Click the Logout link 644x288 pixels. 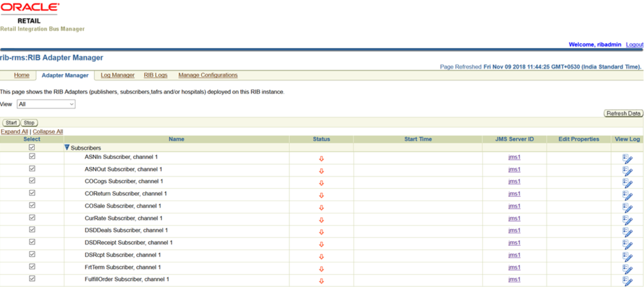635,45
